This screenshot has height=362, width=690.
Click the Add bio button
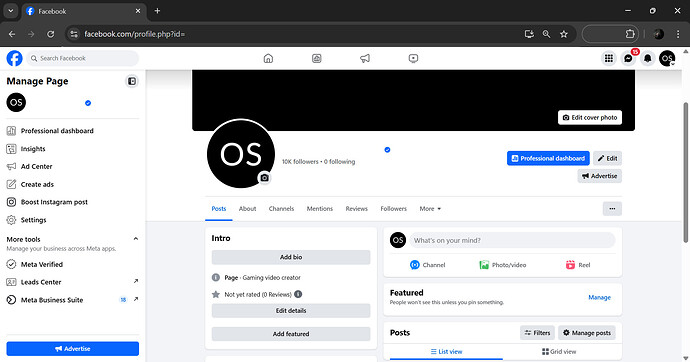coord(291,257)
